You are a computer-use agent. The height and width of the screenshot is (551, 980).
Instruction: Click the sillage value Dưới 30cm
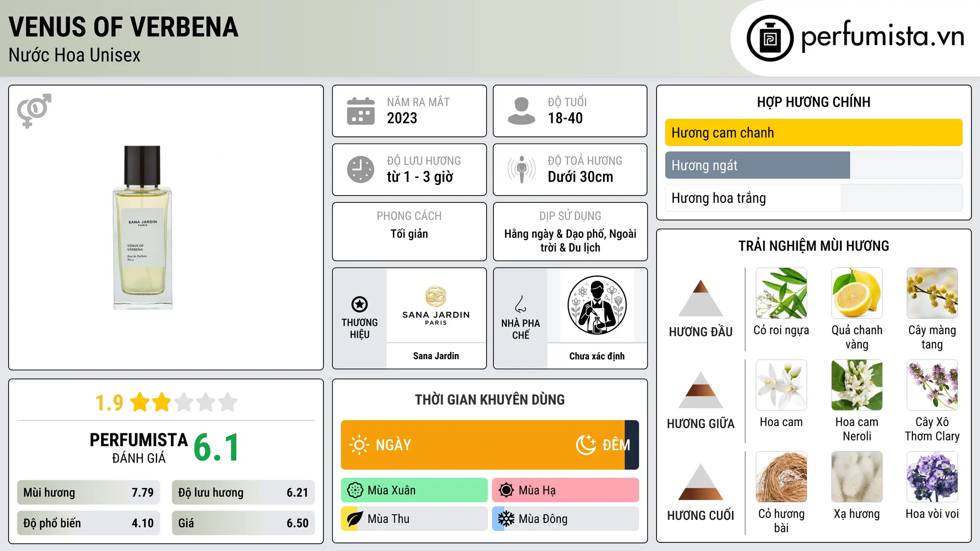(580, 177)
